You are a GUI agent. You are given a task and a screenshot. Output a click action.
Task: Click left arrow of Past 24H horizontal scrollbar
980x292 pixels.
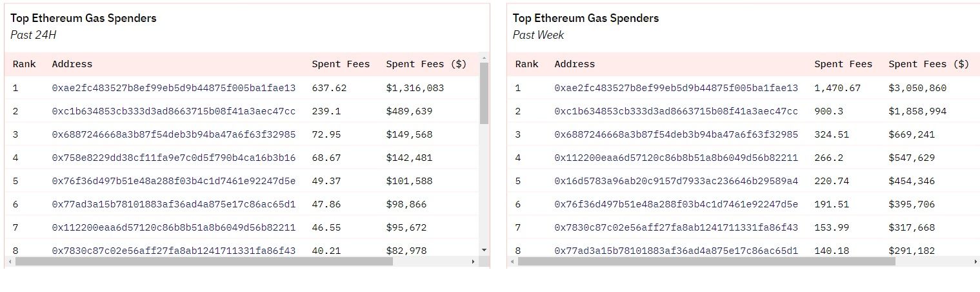pyautogui.click(x=9, y=262)
